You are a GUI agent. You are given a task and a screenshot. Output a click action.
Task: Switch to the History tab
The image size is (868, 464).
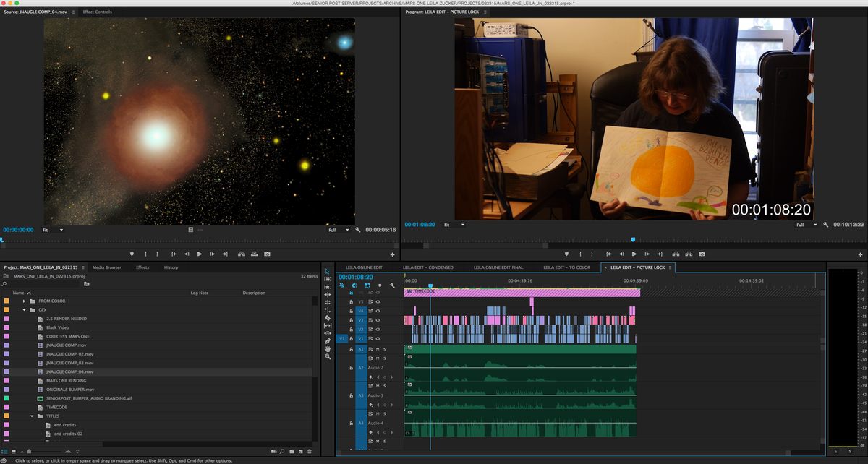coord(171,267)
